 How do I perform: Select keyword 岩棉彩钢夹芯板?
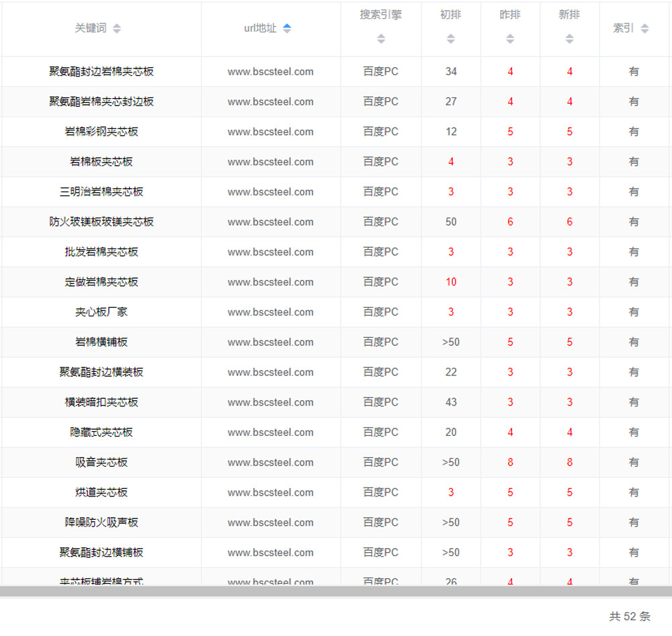pyautogui.click(x=101, y=132)
